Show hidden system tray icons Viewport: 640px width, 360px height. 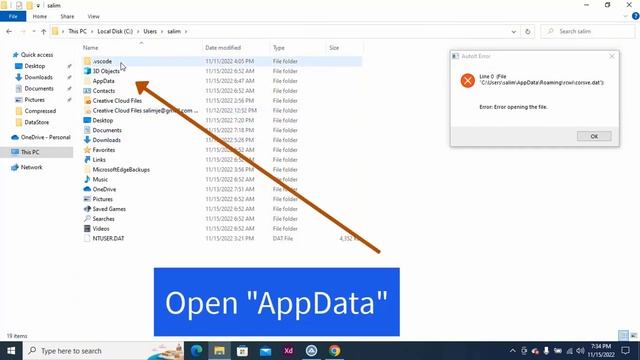point(512,351)
